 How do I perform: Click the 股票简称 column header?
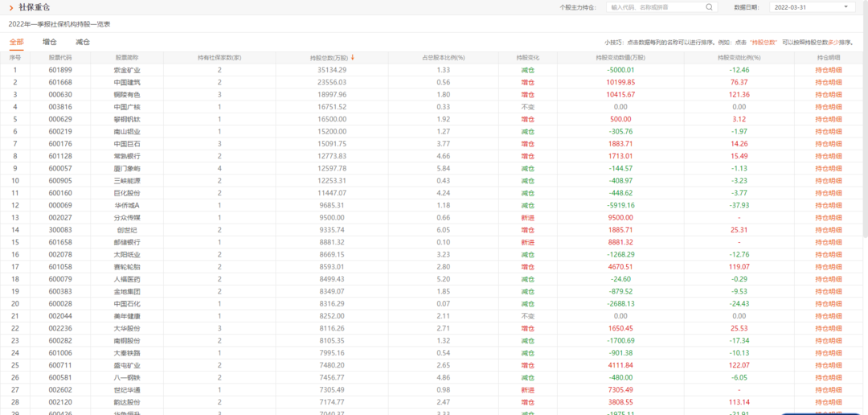pyautogui.click(x=127, y=58)
